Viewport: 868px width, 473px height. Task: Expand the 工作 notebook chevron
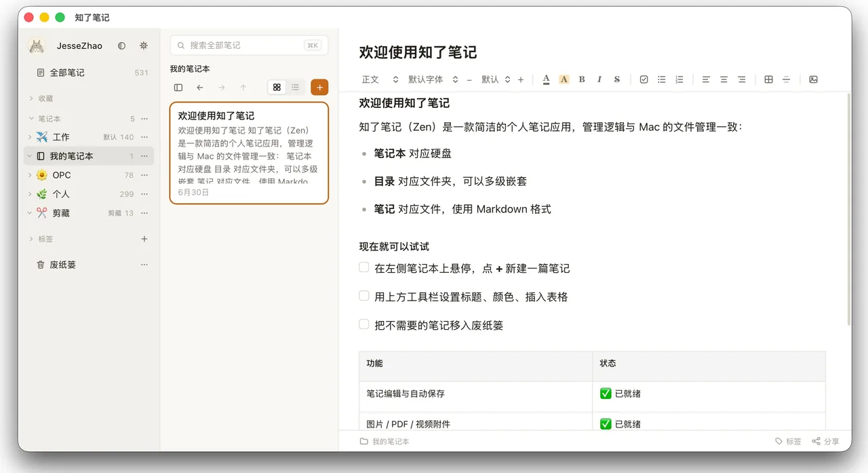[30, 137]
